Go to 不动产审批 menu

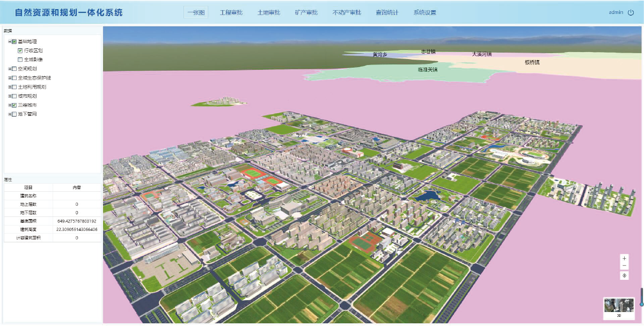pos(347,12)
